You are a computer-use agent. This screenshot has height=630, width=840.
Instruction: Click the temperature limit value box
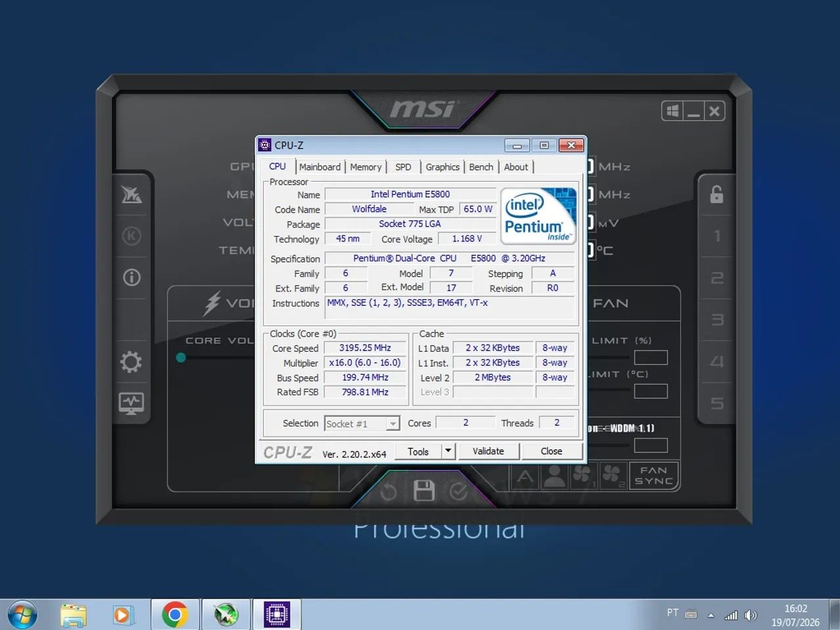[x=650, y=391]
